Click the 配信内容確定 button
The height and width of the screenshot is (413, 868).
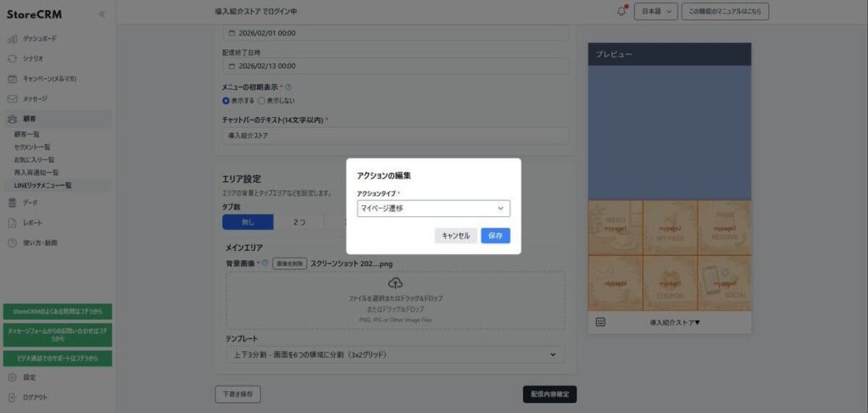point(550,393)
